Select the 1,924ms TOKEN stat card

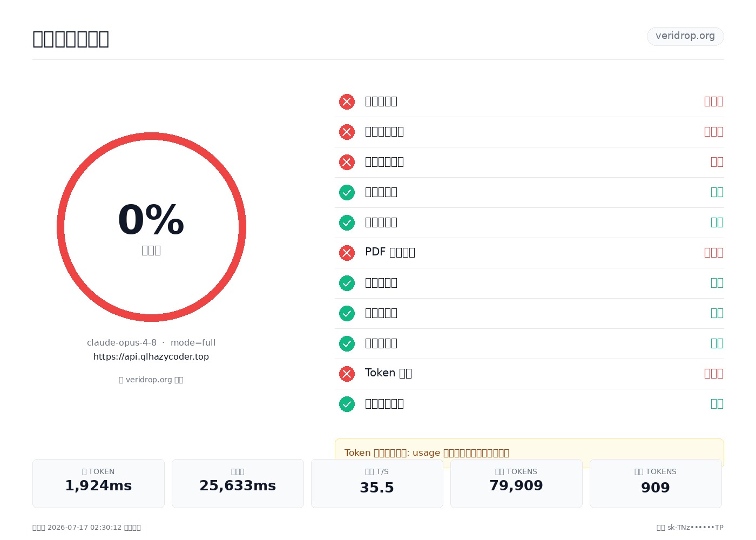tap(98, 483)
